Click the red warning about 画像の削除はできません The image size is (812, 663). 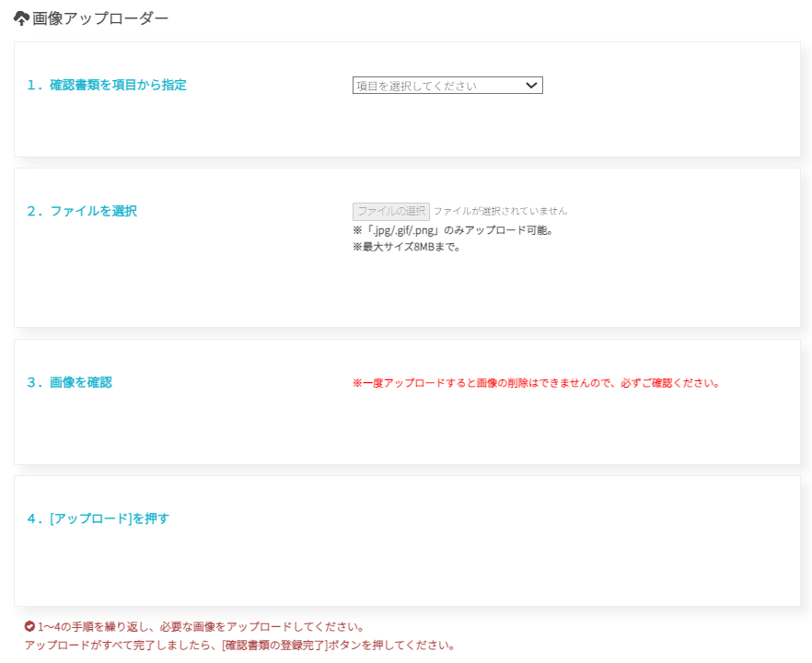pos(537,383)
